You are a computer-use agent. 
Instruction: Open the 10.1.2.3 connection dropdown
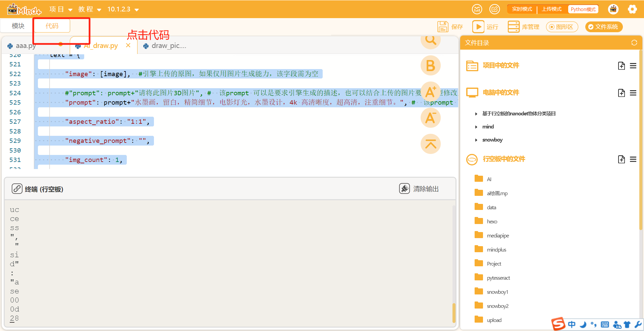pyautogui.click(x=123, y=9)
